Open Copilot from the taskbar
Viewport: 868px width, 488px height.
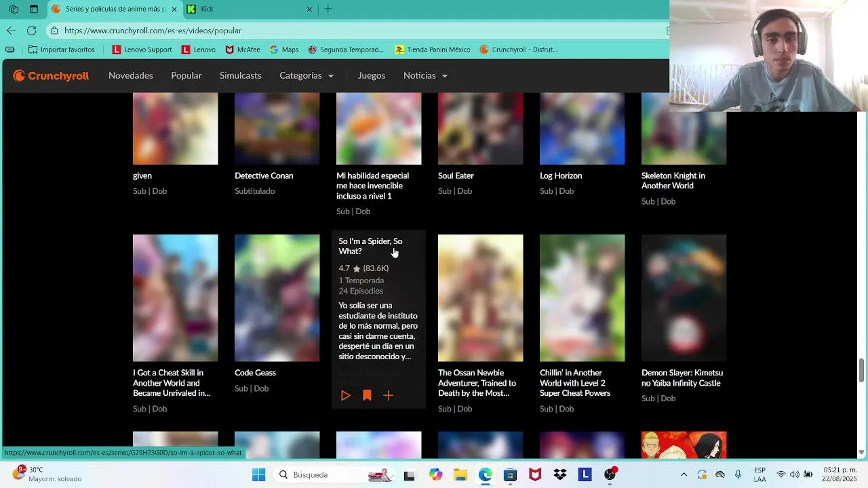click(x=435, y=475)
